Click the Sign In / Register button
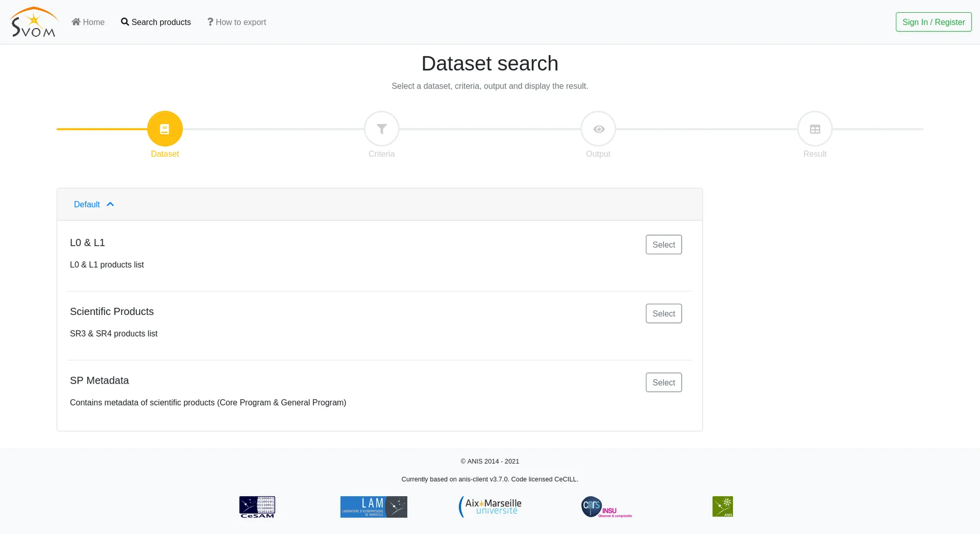This screenshot has width=980, height=534. click(x=933, y=22)
